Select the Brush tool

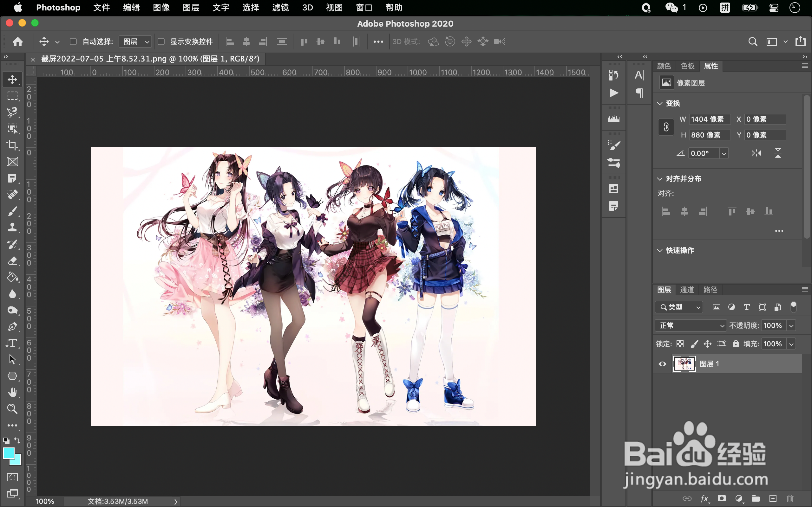[x=12, y=211]
